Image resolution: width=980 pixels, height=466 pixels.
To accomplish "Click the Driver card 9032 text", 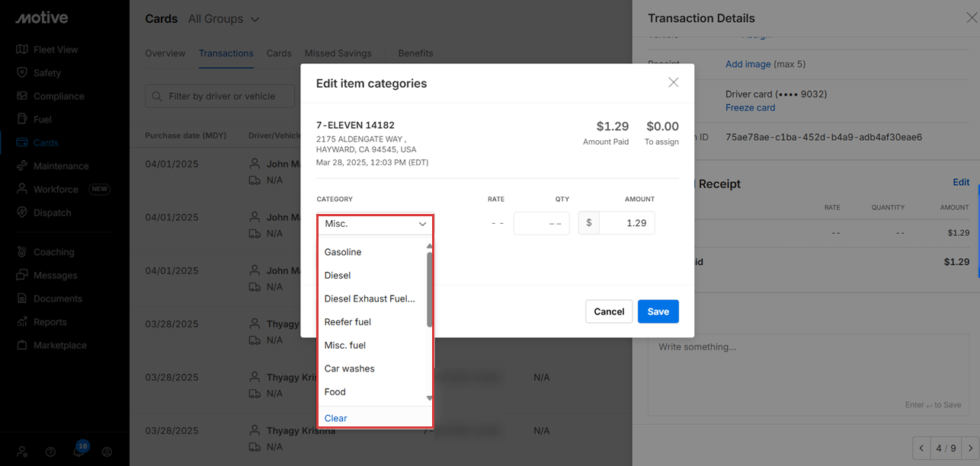I will click(x=777, y=94).
